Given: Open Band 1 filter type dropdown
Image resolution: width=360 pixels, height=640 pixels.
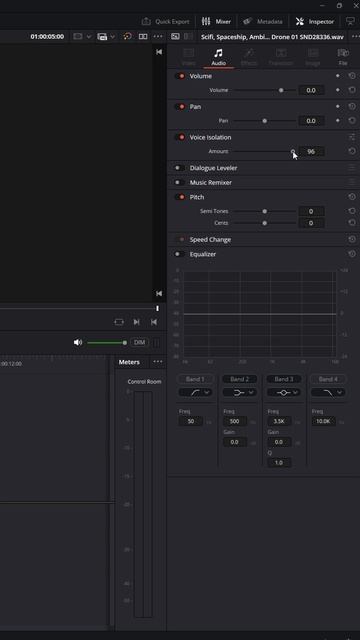Looking at the screenshot, I should pyautogui.click(x=195, y=392).
